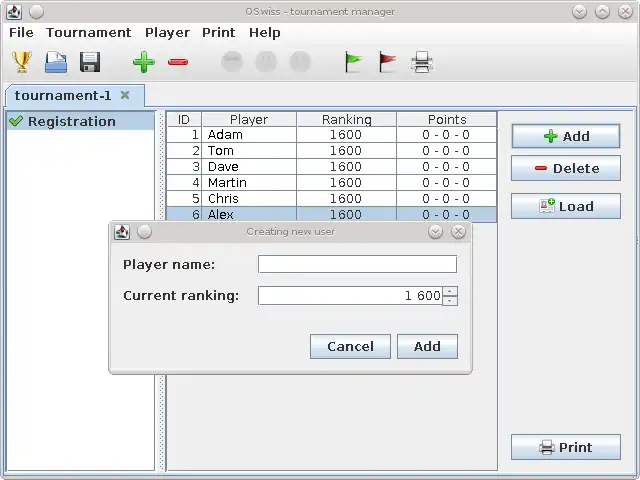Click round button in main title bar

coord(36,12)
